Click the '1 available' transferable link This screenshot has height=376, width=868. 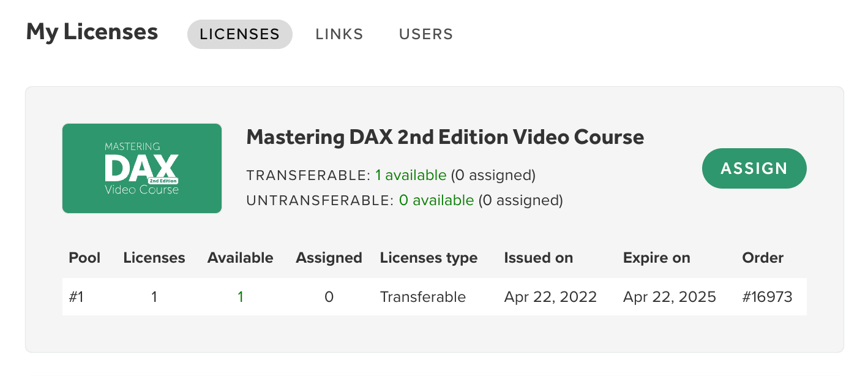411,176
